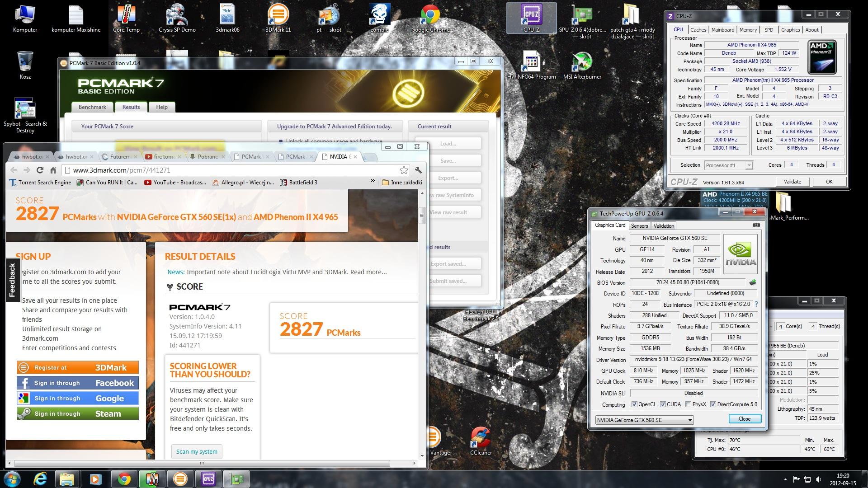Open SPD tab in CPU-Z
Viewport: 868px width, 488px height.
[769, 30]
